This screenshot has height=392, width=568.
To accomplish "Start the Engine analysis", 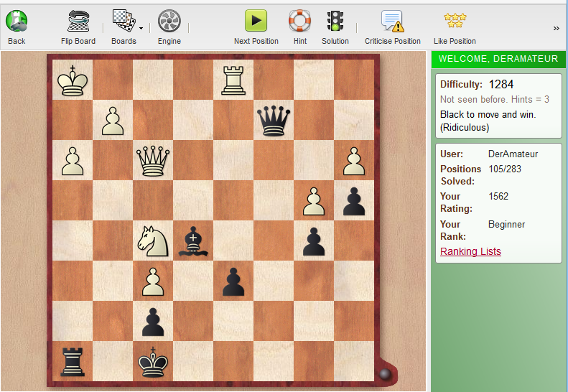I will click(169, 22).
